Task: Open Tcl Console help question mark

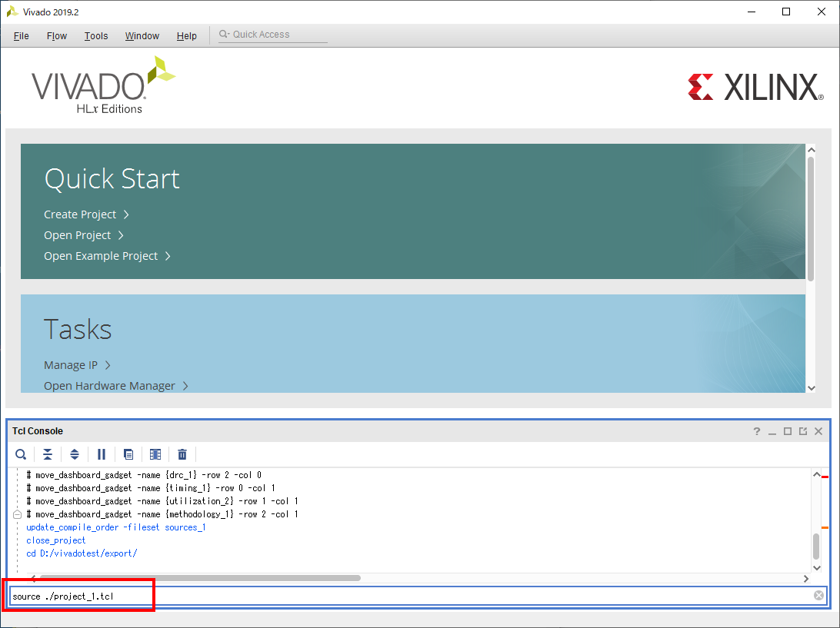Action: 756,431
